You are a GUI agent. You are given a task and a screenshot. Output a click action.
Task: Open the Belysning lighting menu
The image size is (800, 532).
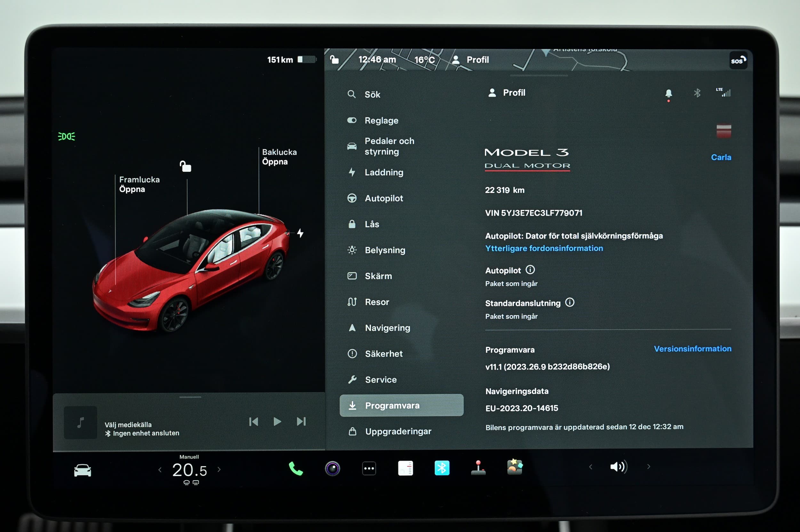(x=376, y=250)
